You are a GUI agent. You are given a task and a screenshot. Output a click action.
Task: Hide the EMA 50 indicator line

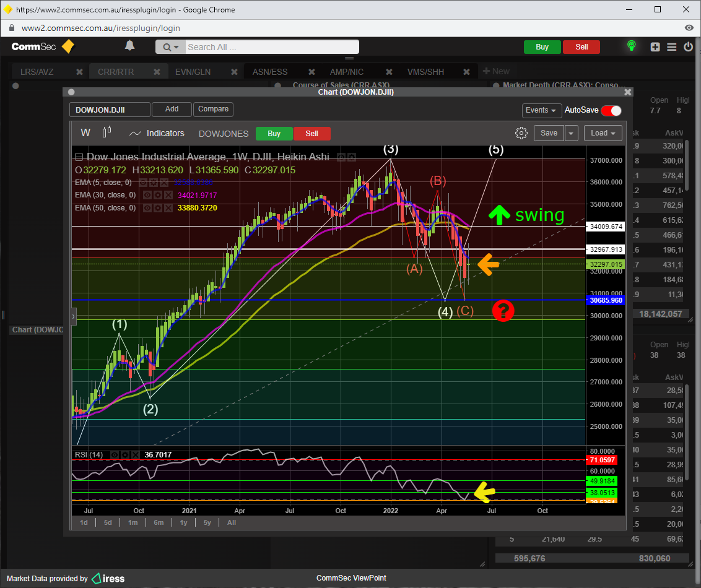(147, 208)
